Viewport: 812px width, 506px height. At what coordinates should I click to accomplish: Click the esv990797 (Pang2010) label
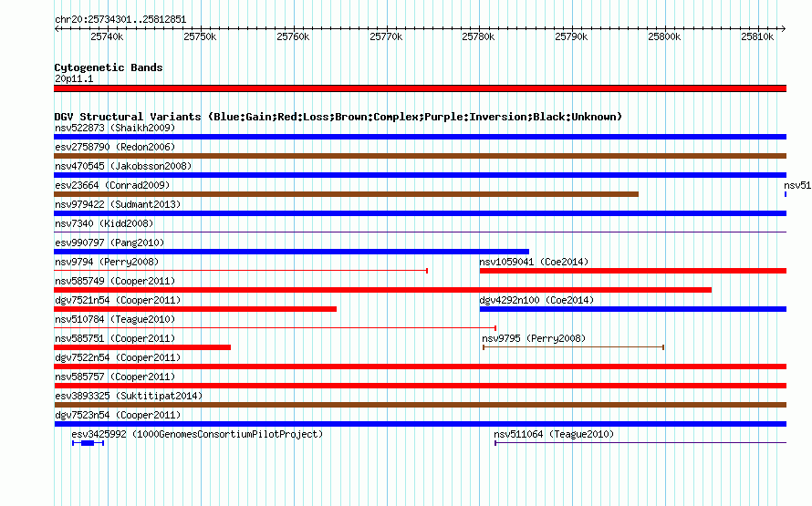click(109, 243)
